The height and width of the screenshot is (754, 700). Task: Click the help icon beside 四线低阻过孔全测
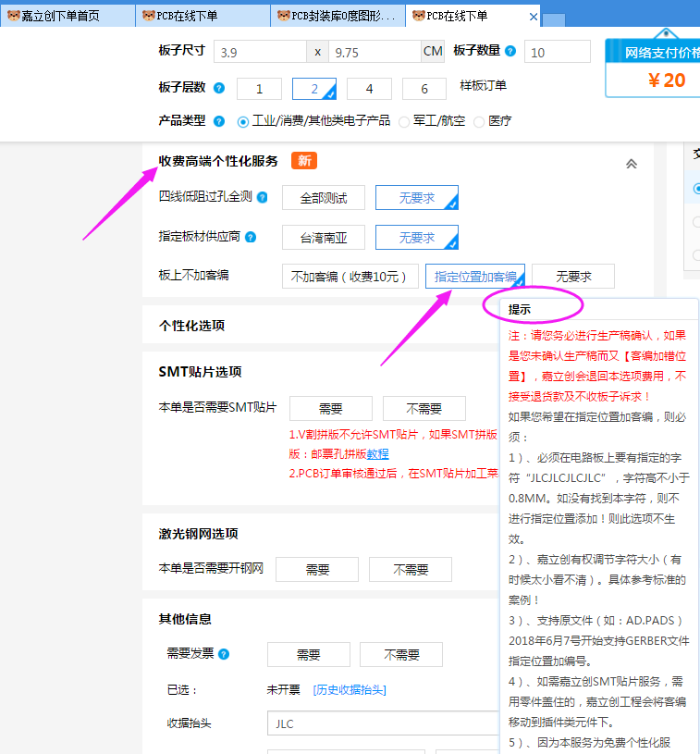coord(263,198)
